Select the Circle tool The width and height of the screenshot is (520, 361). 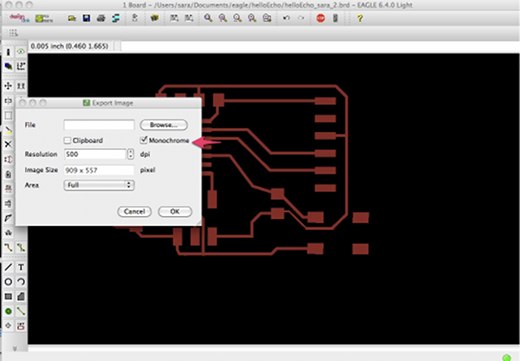8,282
